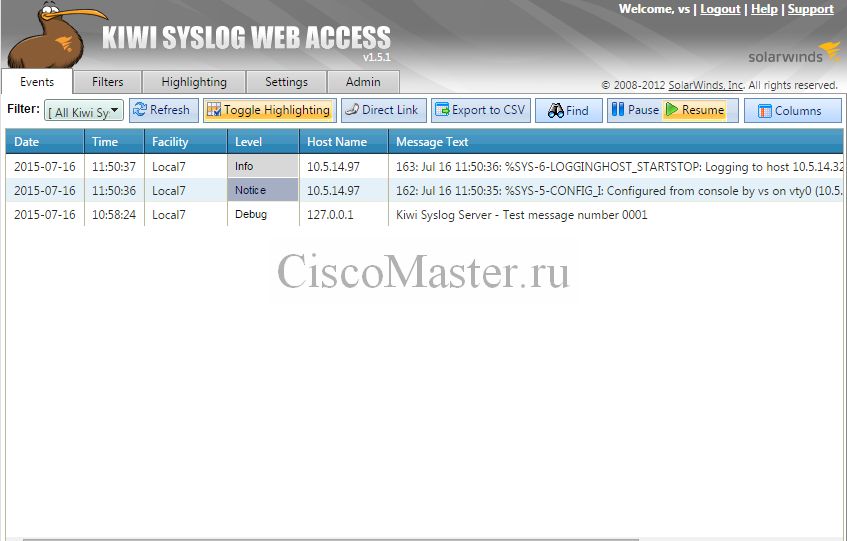The height and width of the screenshot is (541, 847).
Task: Open the Columns chooser
Action: (x=792, y=110)
